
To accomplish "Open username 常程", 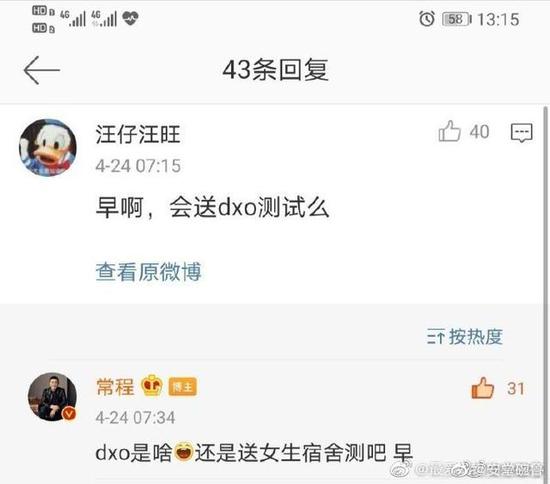I will (115, 386).
